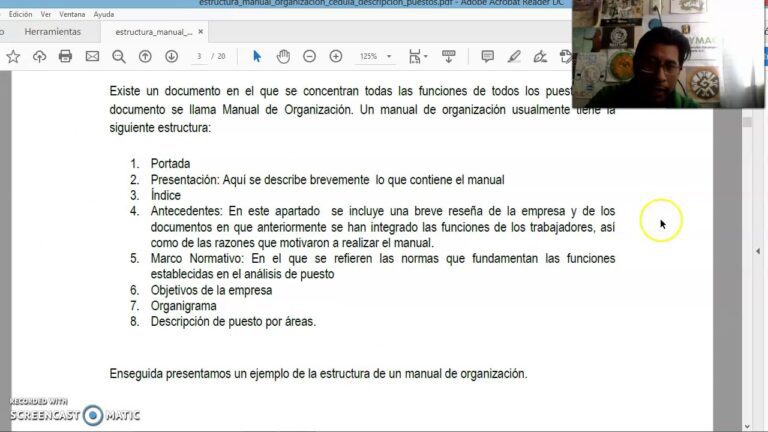The image size is (768, 432).
Task: Click the cloud upload icon
Action: tap(39, 57)
